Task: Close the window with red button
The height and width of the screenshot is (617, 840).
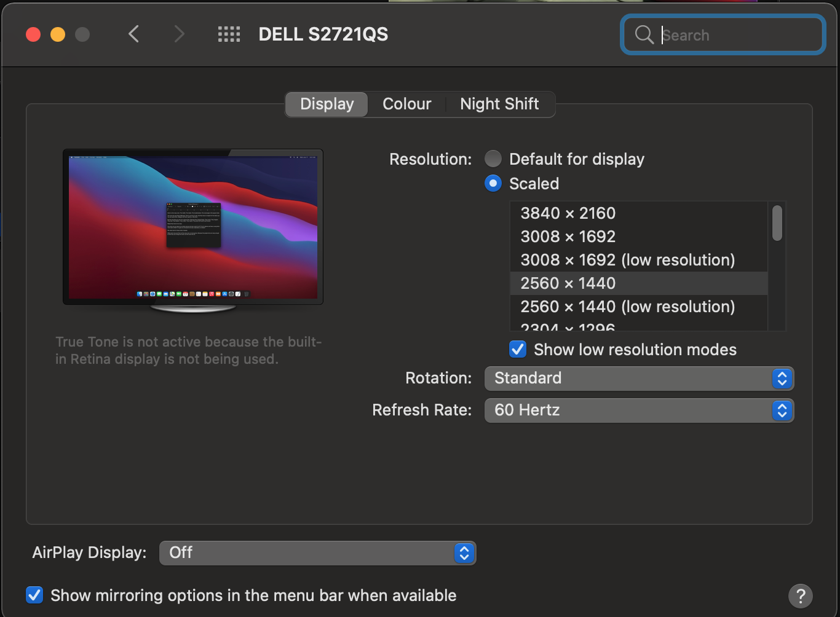Action: click(33, 34)
